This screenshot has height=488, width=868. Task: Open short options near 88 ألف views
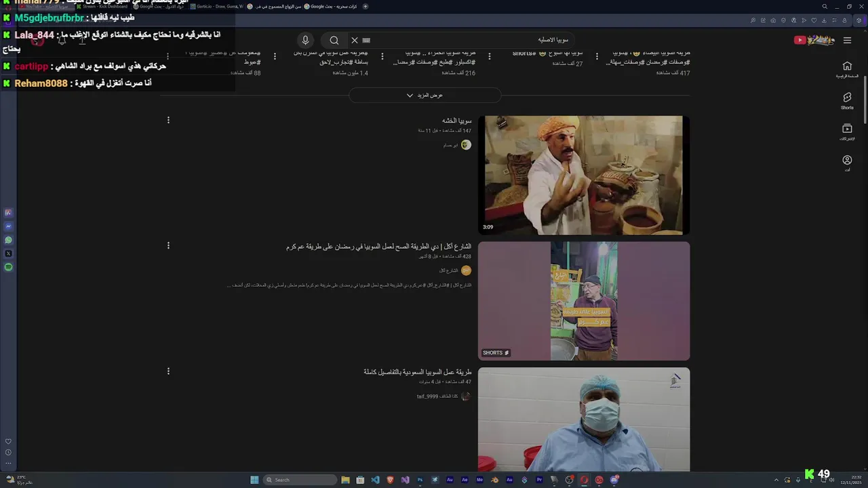[168, 57]
